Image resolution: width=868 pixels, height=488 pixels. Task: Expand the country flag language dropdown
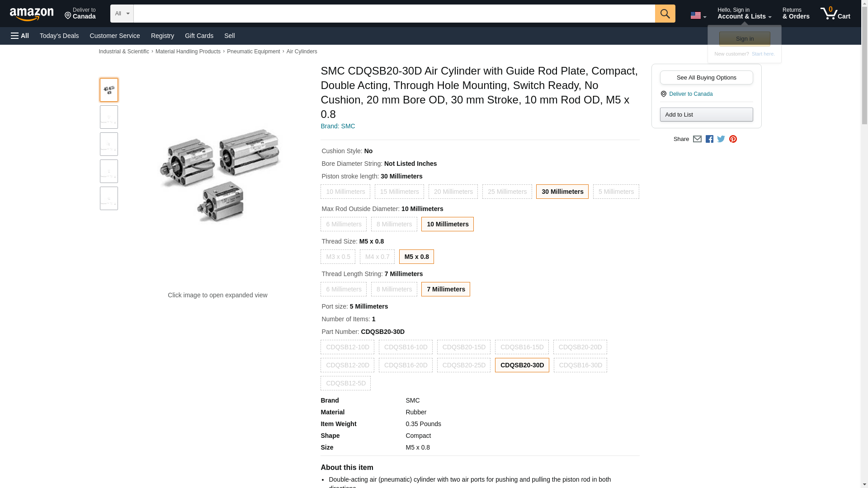[x=698, y=15]
